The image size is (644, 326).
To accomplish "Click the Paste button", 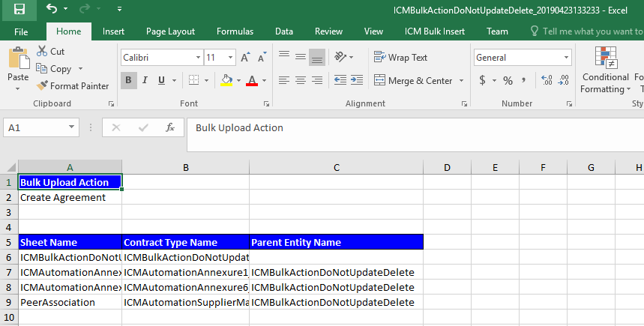I will point(18,67).
